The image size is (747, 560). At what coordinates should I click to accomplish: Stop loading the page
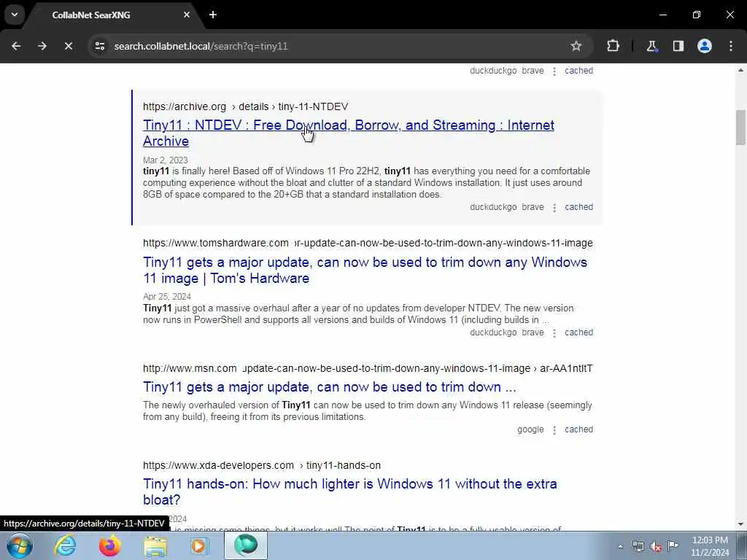point(69,46)
